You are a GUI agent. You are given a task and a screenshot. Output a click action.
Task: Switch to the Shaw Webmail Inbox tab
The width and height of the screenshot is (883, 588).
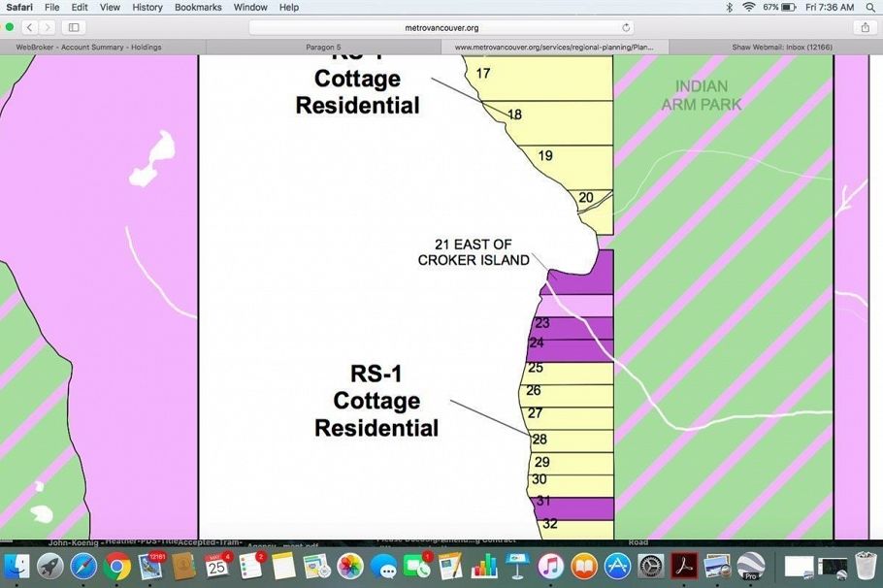[781, 47]
